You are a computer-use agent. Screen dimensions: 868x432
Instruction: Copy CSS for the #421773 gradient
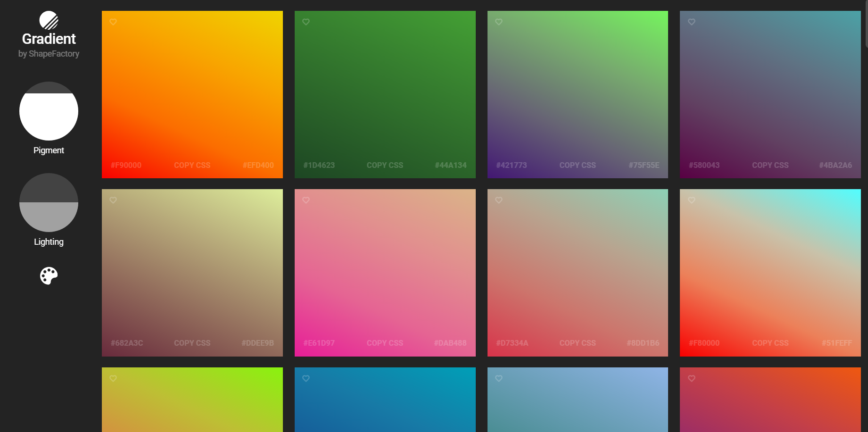tap(578, 165)
